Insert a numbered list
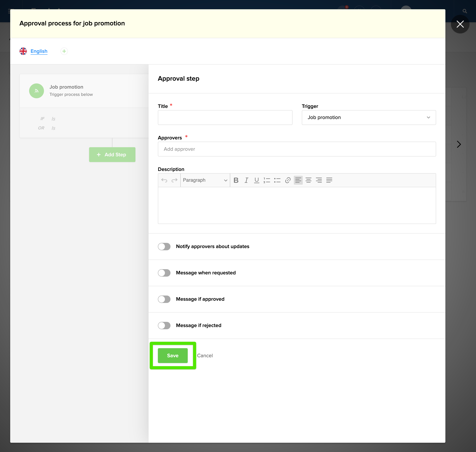Viewport: 476px width, 452px height. coord(267,180)
